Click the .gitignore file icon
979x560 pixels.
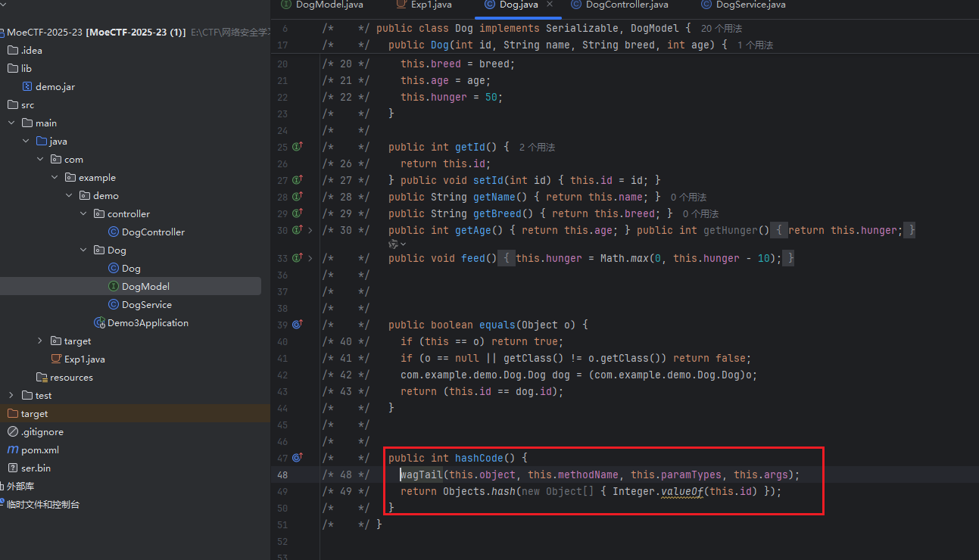13,432
